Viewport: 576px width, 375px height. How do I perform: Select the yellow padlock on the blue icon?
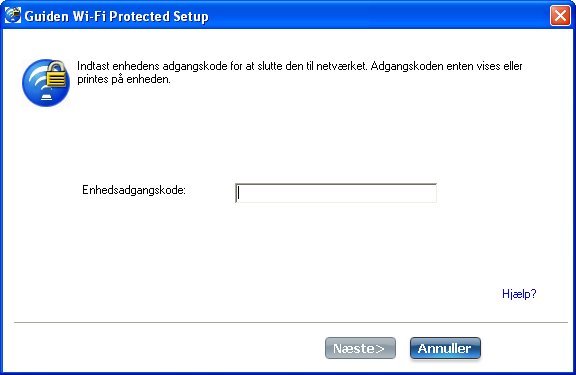pyautogui.click(x=58, y=75)
